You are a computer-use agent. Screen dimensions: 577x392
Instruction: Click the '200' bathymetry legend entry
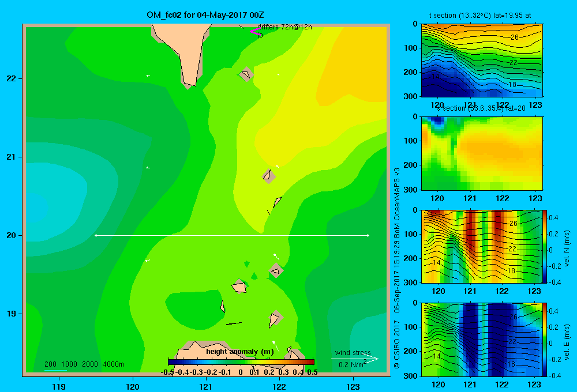point(50,364)
